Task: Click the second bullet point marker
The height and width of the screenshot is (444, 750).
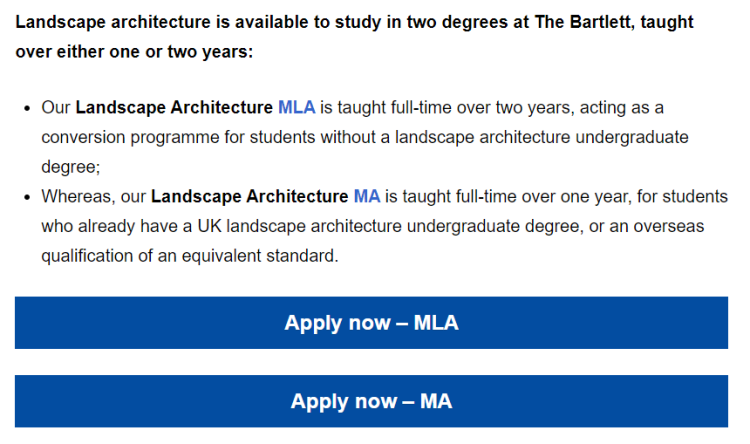Action: [x=27, y=198]
